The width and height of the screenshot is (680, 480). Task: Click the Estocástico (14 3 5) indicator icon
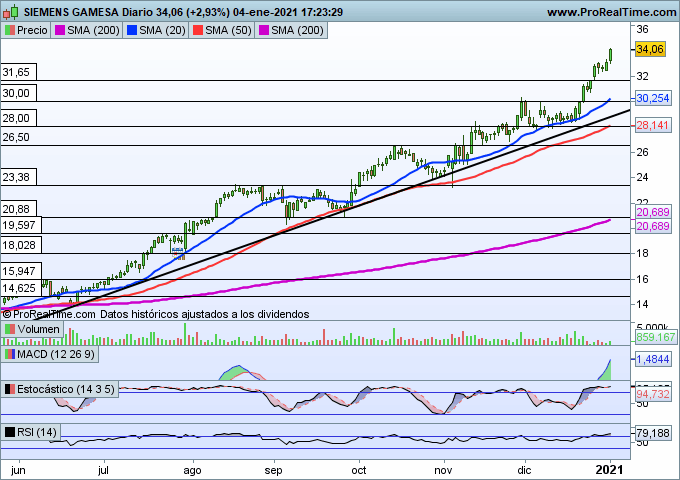(10, 389)
